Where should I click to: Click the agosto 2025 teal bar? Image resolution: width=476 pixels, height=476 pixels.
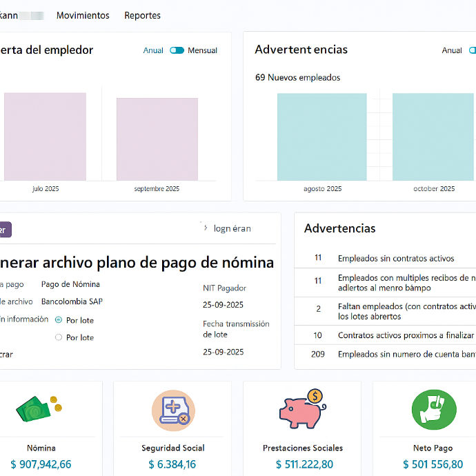coord(322,137)
